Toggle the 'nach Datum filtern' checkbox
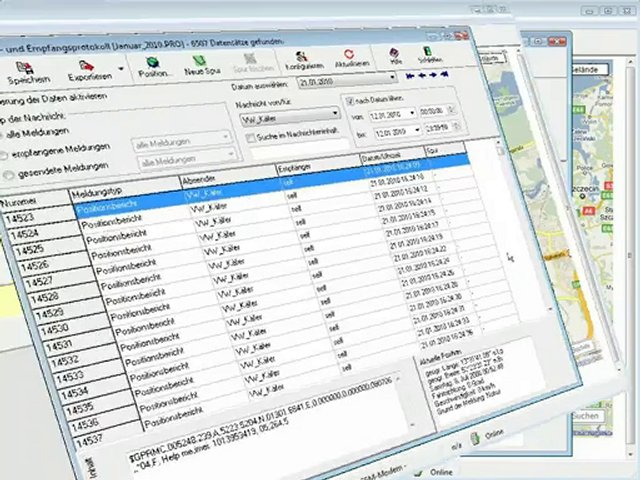This screenshot has height=480, width=640. coord(350,100)
